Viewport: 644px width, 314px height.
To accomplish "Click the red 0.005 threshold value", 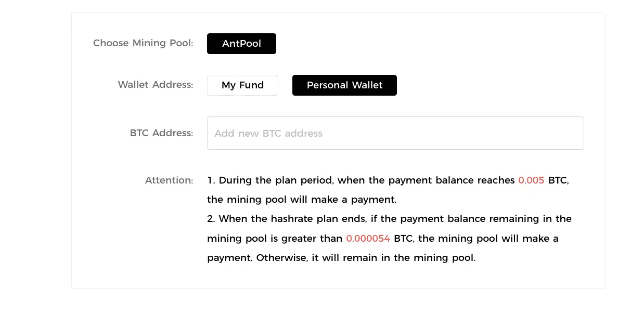I will pos(531,180).
